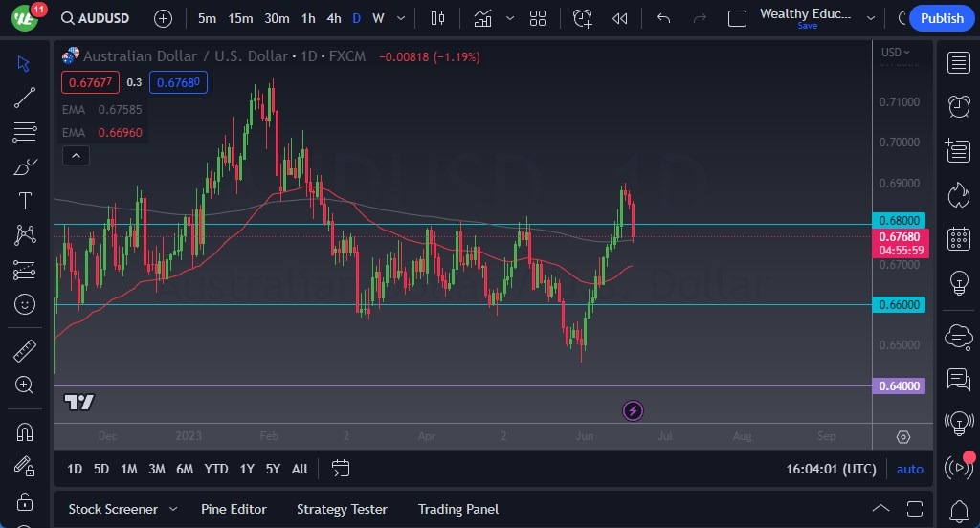Toggle the magnet snap mode

pyautogui.click(x=25, y=431)
